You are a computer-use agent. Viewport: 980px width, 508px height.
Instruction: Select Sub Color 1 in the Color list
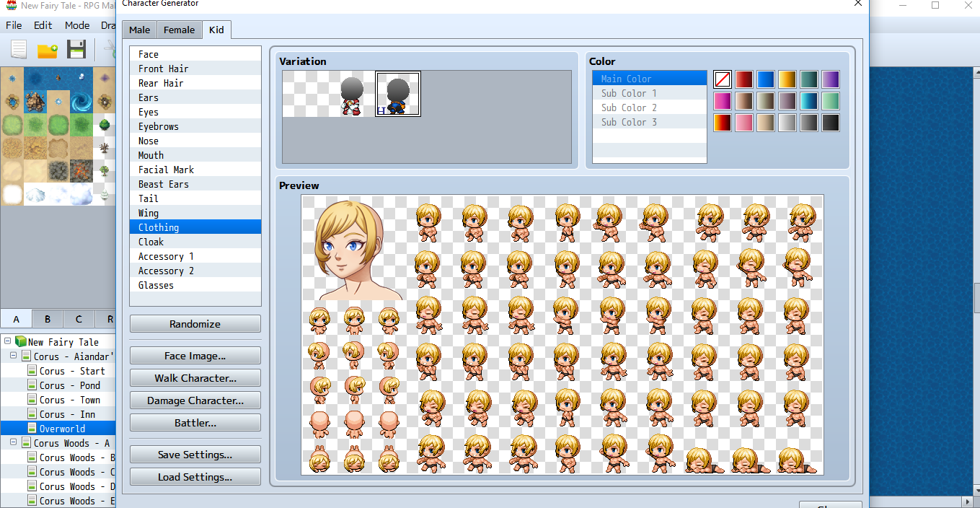[650, 93]
